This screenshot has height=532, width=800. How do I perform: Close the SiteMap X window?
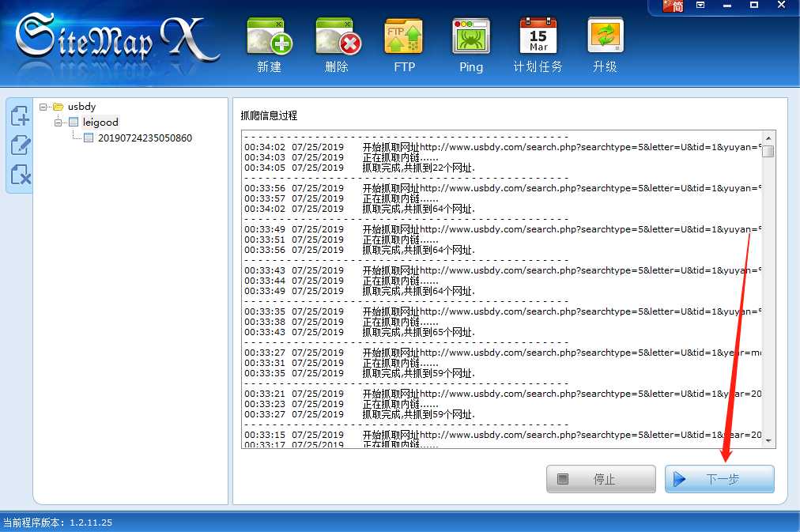pos(781,5)
